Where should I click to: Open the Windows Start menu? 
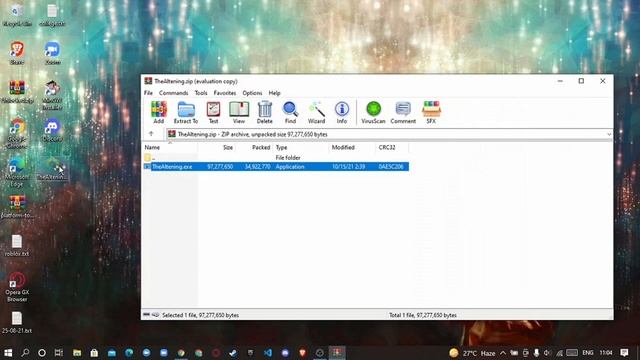[8, 353]
